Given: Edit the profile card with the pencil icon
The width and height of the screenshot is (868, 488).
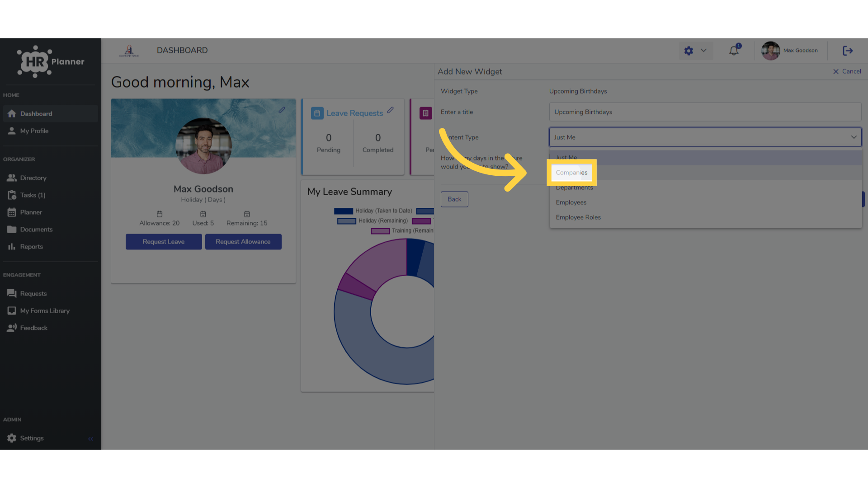Looking at the screenshot, I should pos(282,110).
